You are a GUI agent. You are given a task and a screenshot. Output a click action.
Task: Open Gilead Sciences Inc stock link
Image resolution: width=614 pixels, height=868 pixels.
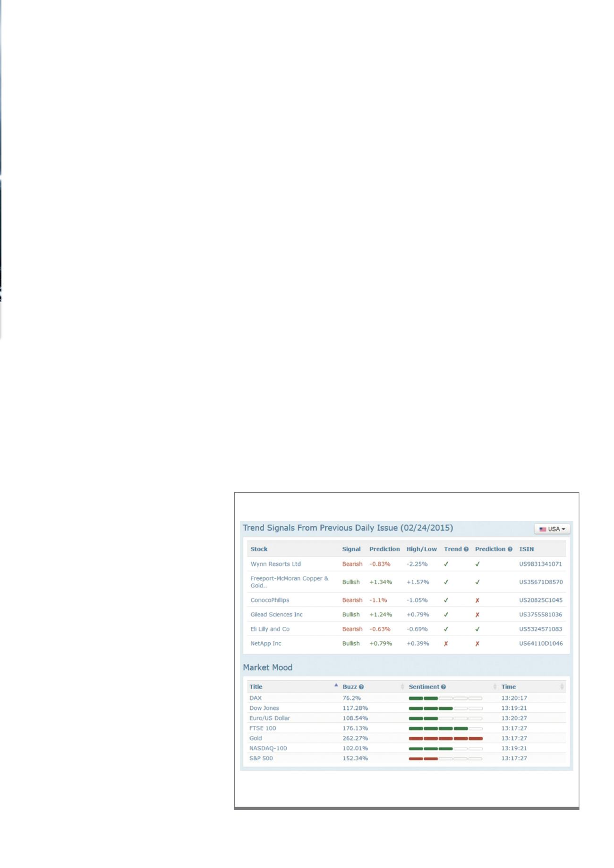coord(276,615)
